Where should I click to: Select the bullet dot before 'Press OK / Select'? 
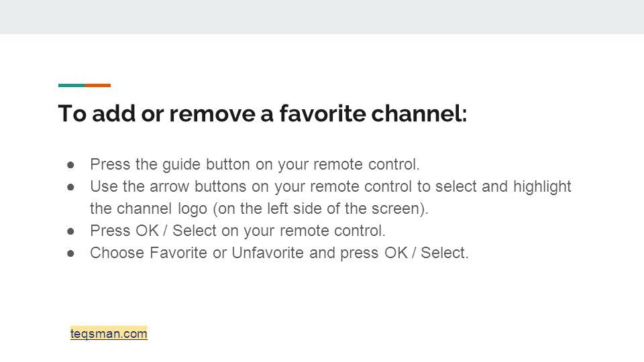pyautogui.click(x=70, y=231)
